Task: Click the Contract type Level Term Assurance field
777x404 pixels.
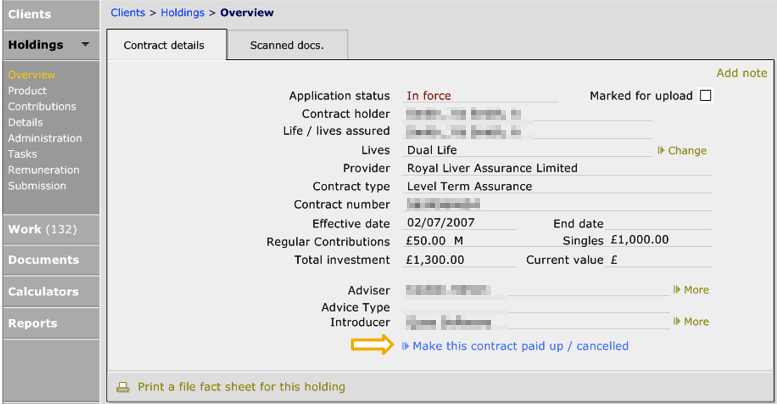Action: pos(557,186)
